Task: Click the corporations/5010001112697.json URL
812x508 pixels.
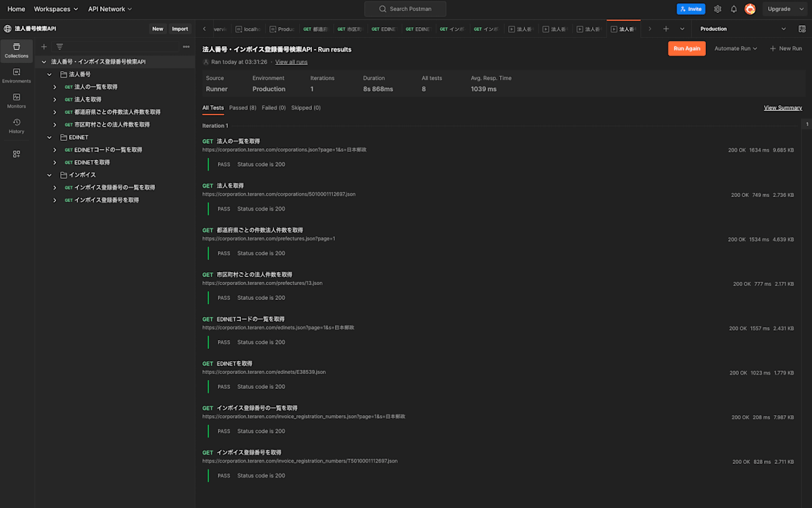Action: click(279, 194)
